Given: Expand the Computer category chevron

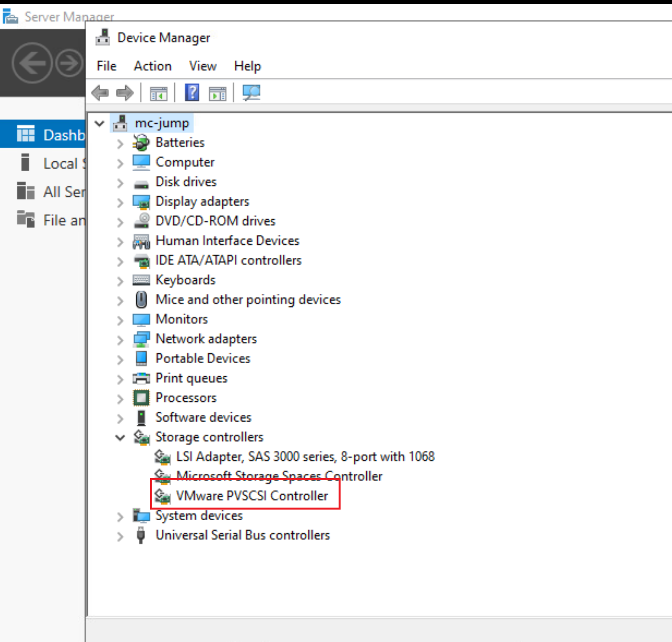Looking at the screenshot, I should (x=120, y=163).
